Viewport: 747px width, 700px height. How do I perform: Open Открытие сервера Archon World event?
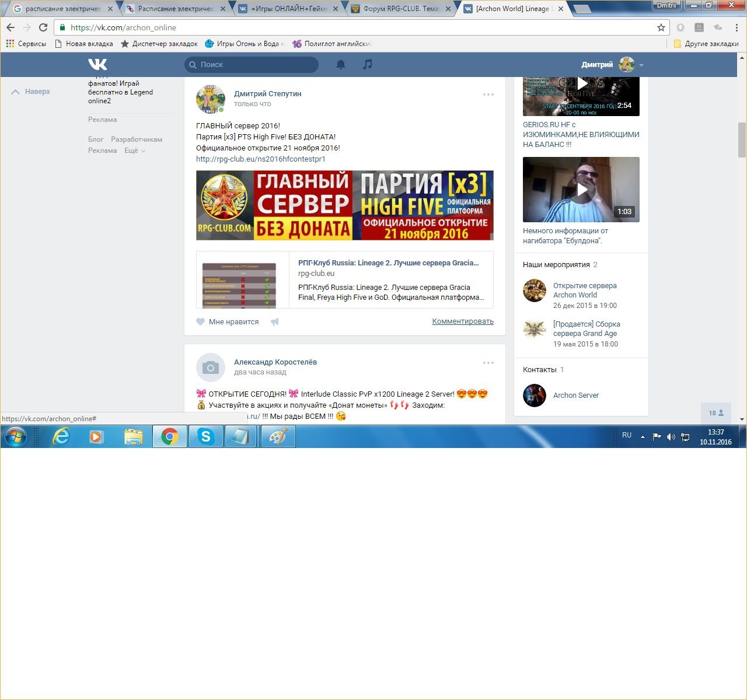point(585,290)
